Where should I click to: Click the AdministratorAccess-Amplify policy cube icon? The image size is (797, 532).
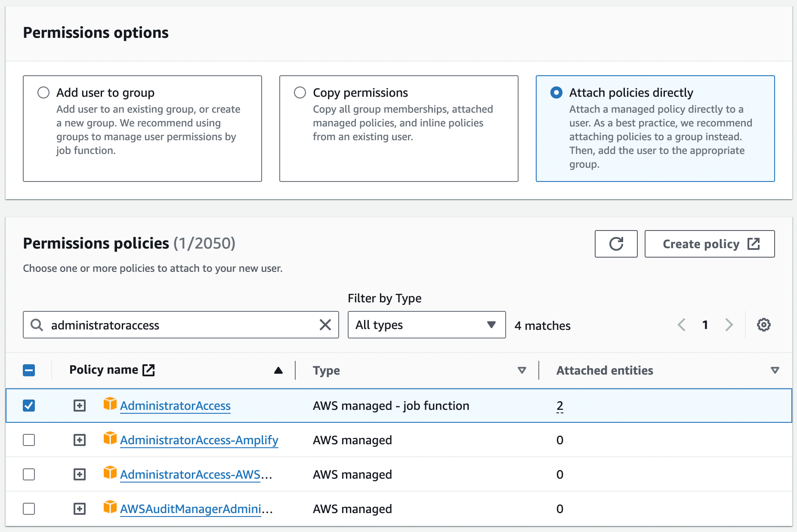(x=110, y=438)
